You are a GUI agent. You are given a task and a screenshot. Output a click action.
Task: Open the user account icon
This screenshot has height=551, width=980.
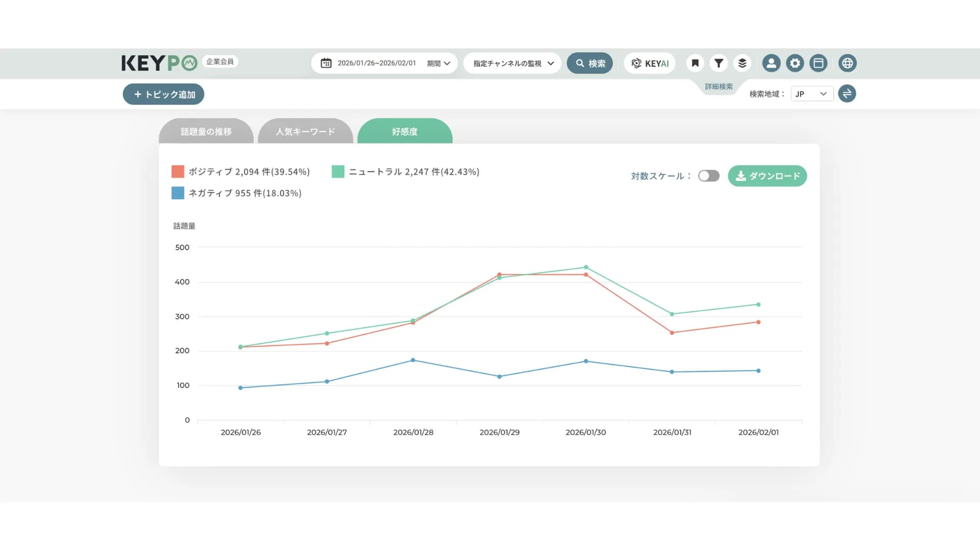[x=771, y=63]
